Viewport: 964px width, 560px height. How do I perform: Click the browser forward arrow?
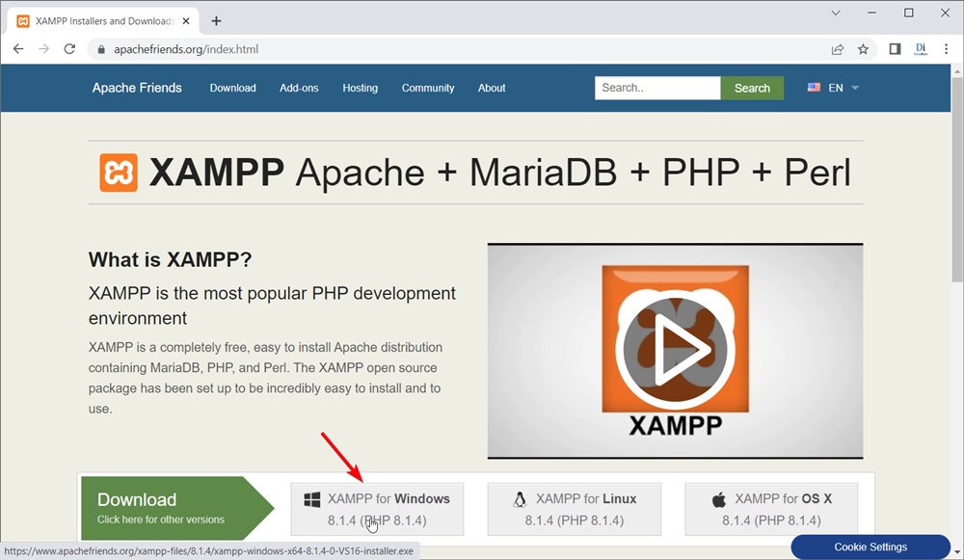[43, 49]
